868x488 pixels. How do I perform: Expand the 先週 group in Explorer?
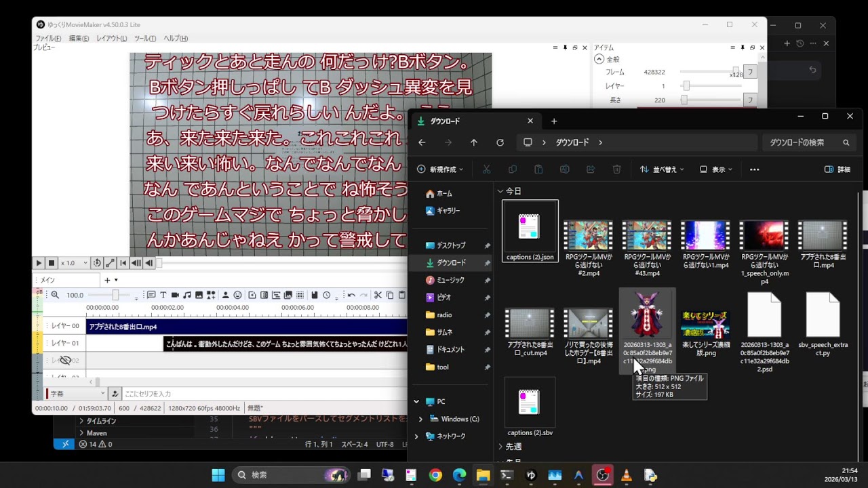tap(500, 447)
